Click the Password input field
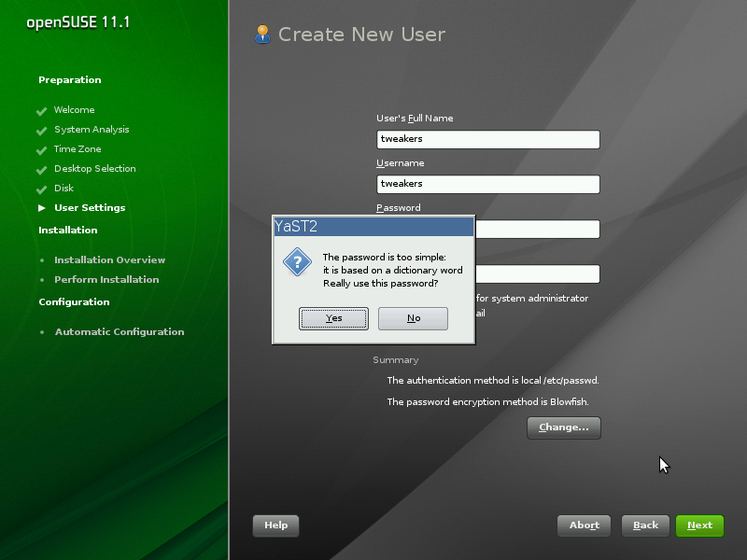The width and height of the screenshot is (747, 560). pos(538,229)
